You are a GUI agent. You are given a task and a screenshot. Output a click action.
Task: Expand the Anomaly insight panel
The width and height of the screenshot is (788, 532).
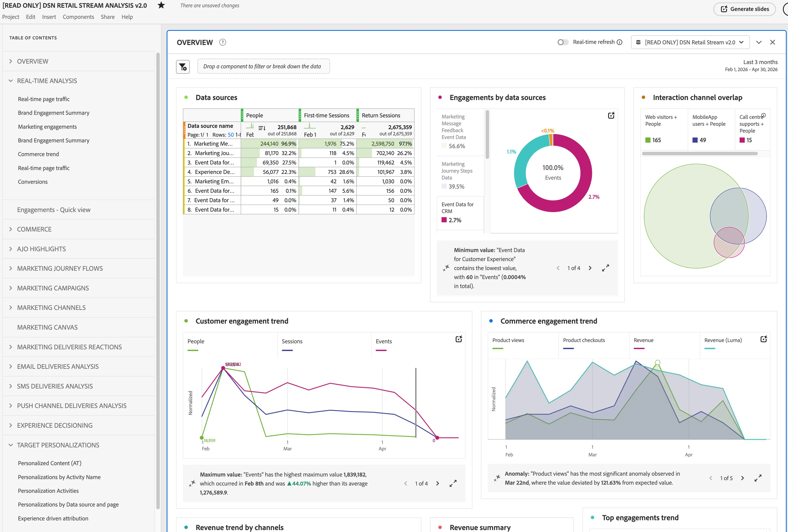pyautogui.click(x=758, y=478)
